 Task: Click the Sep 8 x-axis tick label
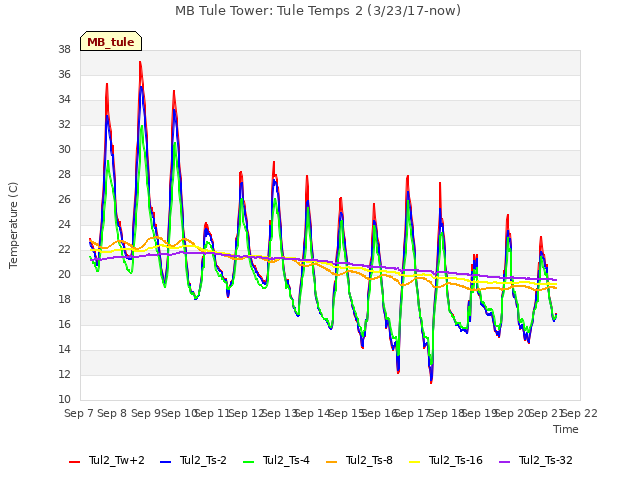pyautogui.click(x=112, y=413)
